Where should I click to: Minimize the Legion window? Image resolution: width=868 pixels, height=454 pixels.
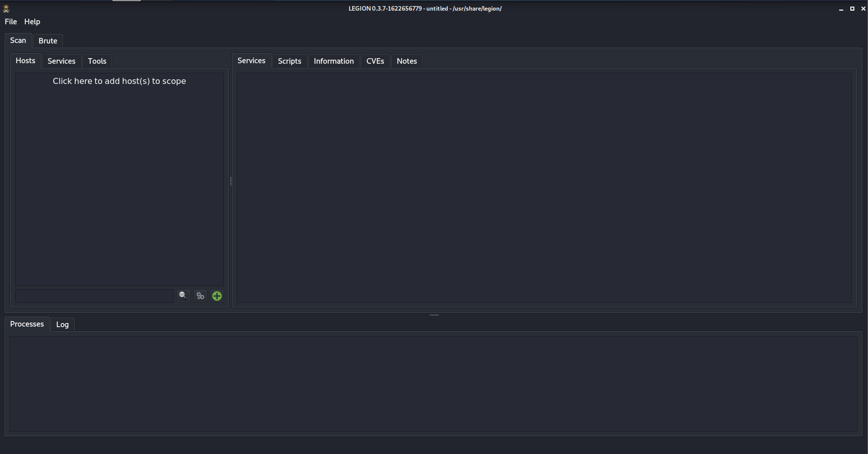[841, 9]
